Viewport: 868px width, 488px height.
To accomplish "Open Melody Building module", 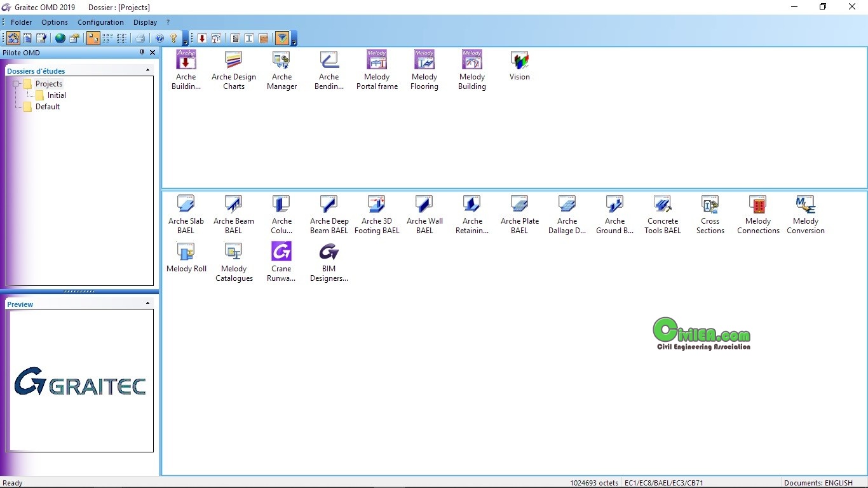I will [472, 70].
